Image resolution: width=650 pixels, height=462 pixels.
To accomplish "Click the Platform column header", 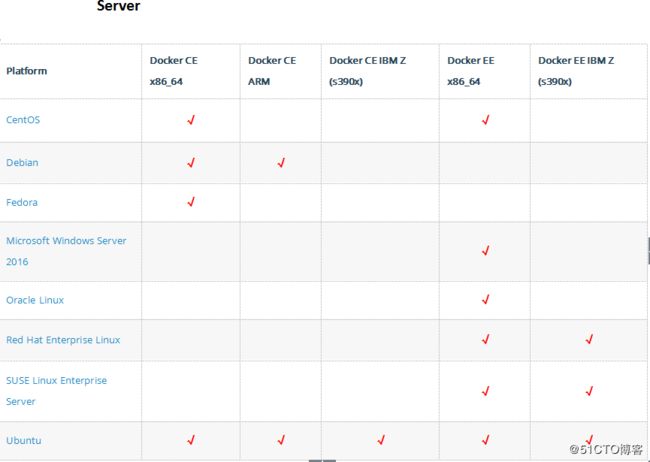I will (27, 71).
